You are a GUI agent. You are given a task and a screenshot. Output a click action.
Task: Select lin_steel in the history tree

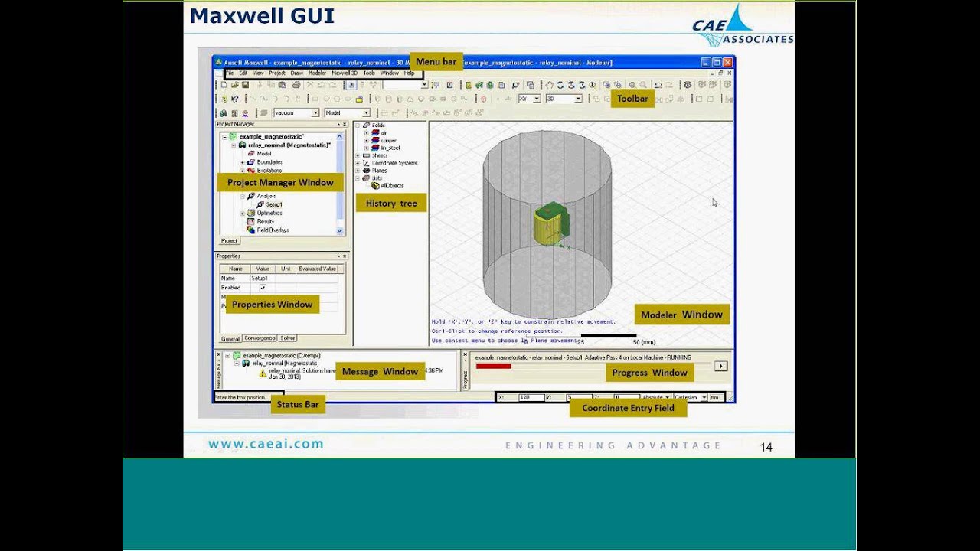pyautogui.click(x=390, y=148)
